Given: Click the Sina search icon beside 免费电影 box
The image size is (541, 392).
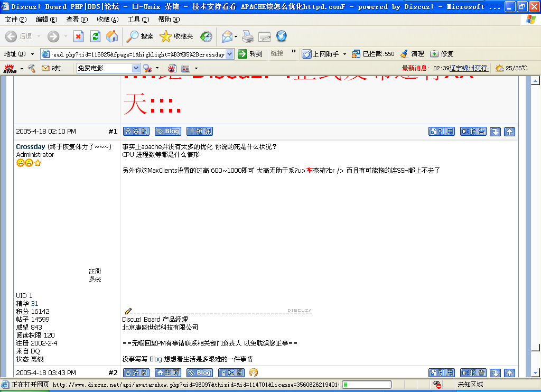Looking at the screenshot, I should (148, 68).
